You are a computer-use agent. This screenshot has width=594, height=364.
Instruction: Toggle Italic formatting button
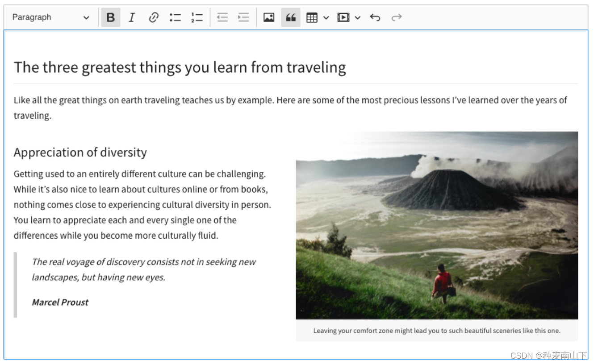tap(132, 17)
